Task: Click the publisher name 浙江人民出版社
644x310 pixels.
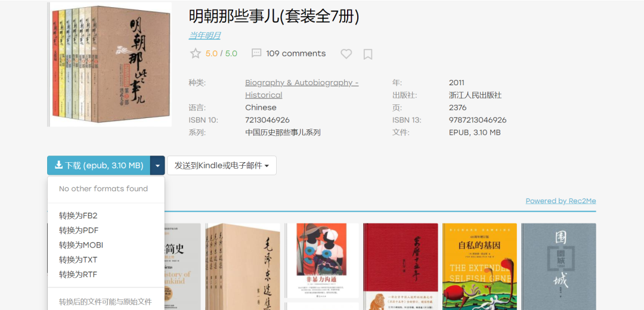Action: click(x=475, y=95)
